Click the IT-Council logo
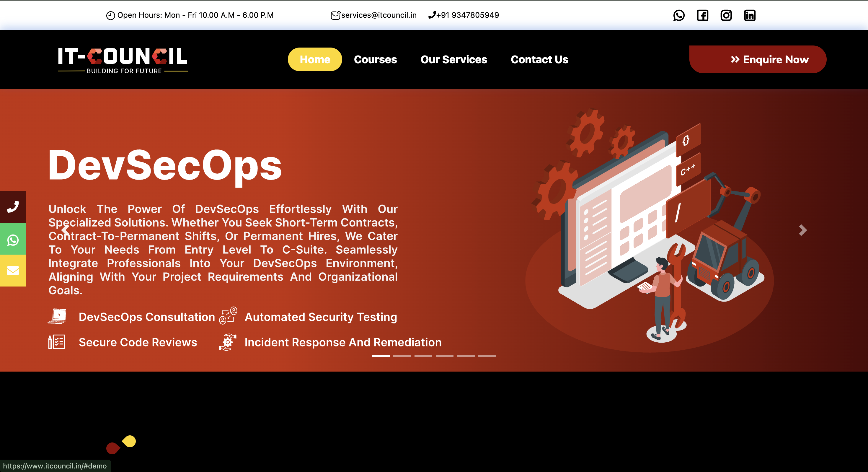Image resolution: width=868 pixels, height=472 pixels. [123, 60]
